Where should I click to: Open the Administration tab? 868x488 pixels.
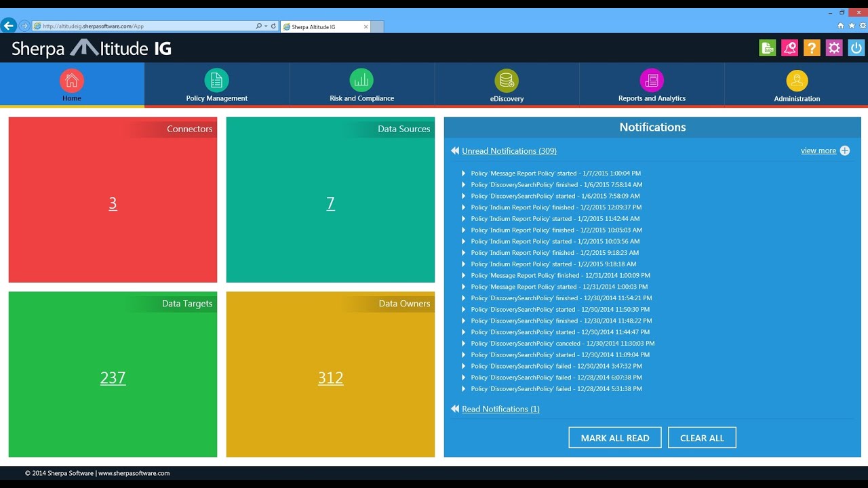797,85
